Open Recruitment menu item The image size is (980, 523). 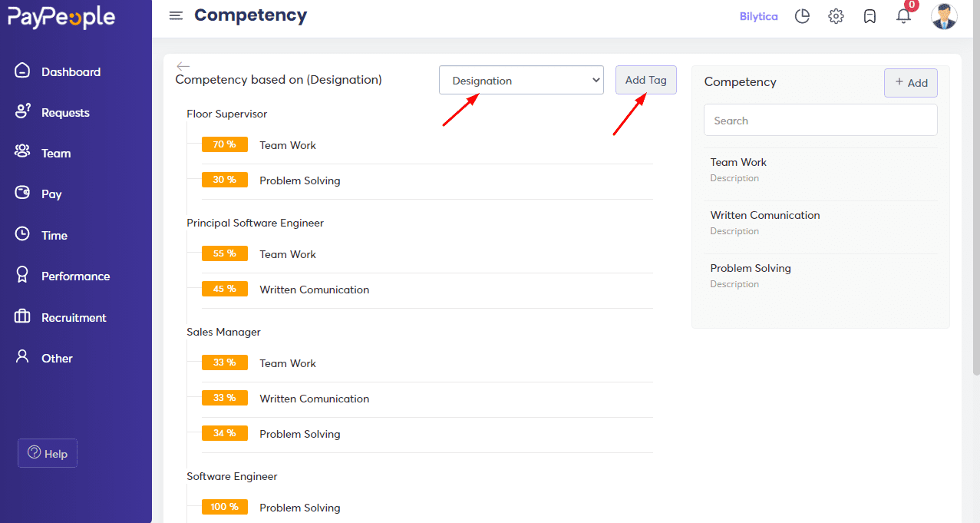[x=74, y=318]
